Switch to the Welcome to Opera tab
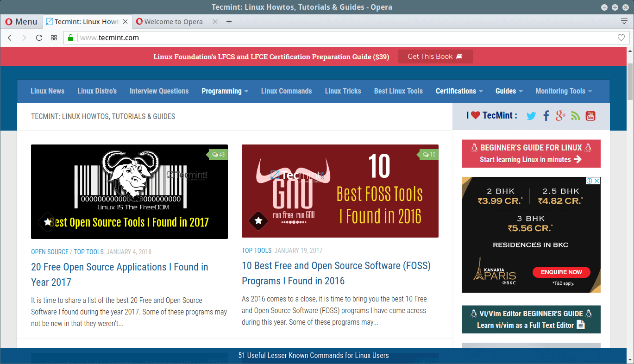Image resolution: width=634 pixels, height=364 pixels. (173, 22)
